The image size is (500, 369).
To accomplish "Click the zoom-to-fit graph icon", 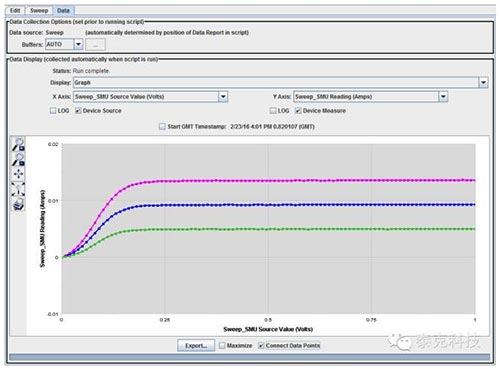I will coord(18,189).
